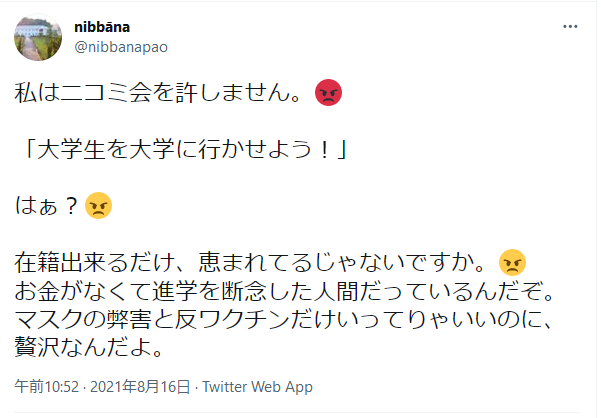Open the tweet's more options menu

point(570,25)
